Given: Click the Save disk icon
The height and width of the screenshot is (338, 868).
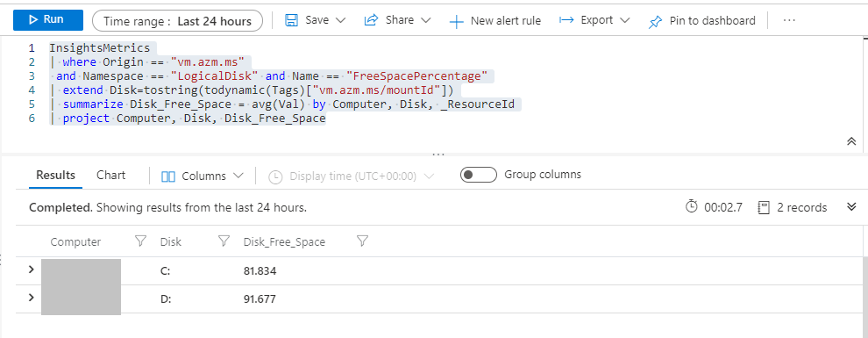Looking at the screenshot, I should (291, 20).
